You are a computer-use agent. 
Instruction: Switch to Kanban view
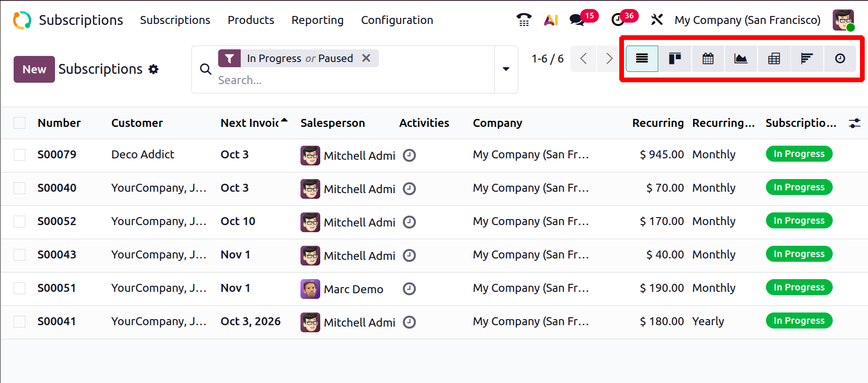pos(675,59)
